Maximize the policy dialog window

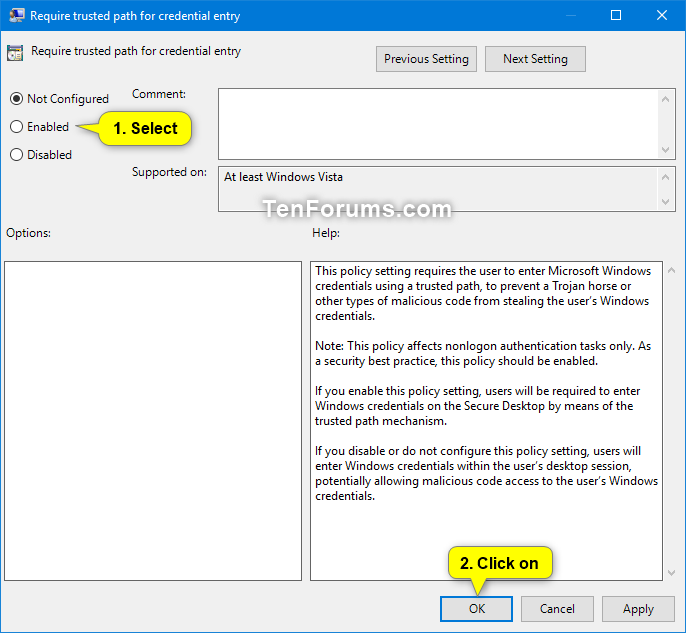tap(616, 16)
